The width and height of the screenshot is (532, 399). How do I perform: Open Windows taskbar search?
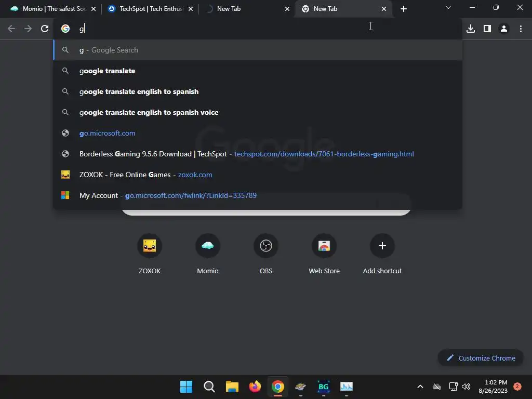209,387
